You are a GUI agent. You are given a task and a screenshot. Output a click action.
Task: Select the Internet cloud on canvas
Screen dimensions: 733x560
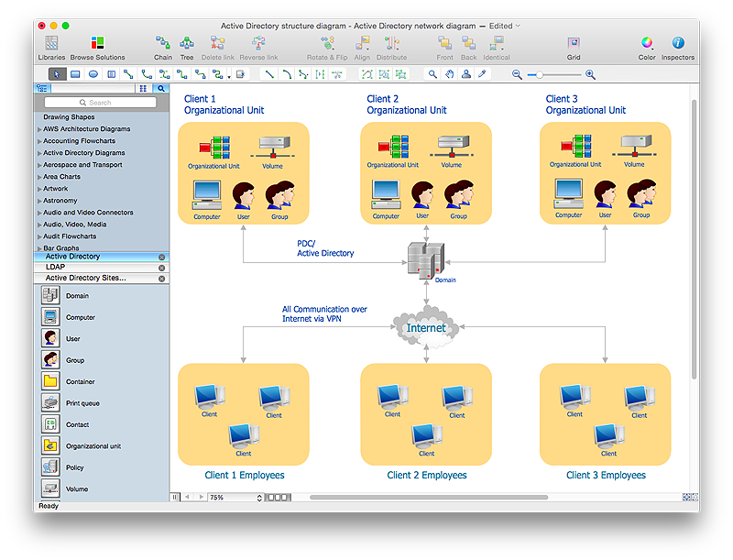(426, 327)
